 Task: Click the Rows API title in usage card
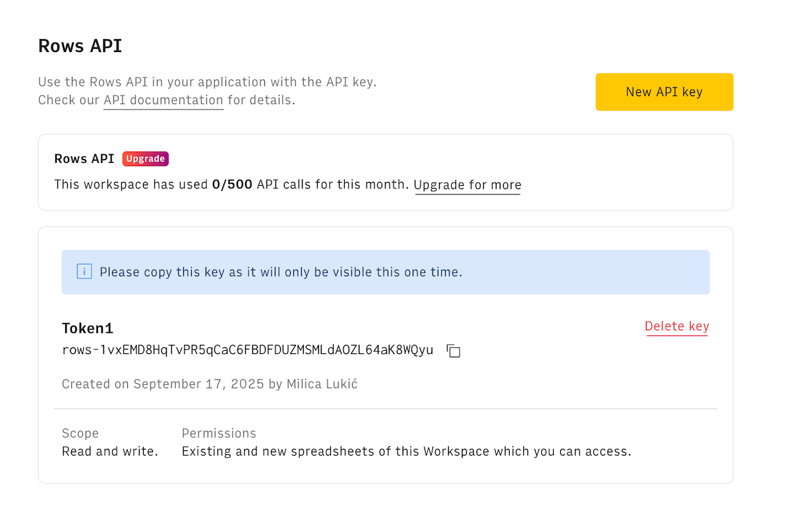click(x=84, y=159)
